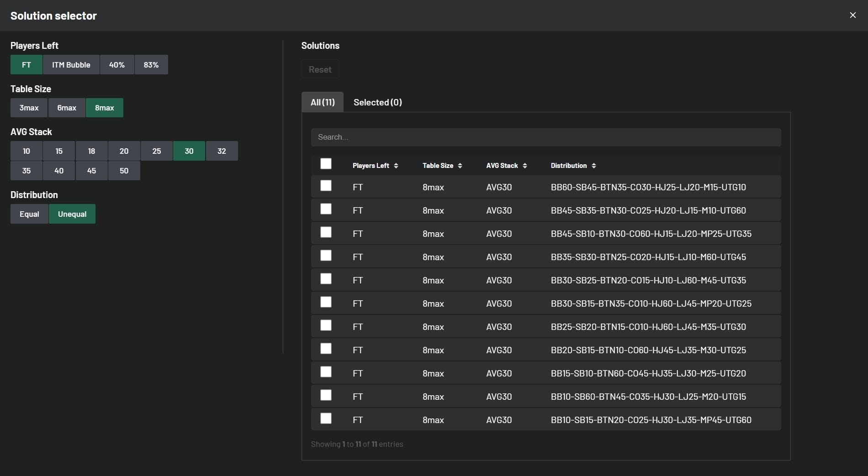Select checkbox for BB30-SB25-BTN20 solution

tap(326, 279)
